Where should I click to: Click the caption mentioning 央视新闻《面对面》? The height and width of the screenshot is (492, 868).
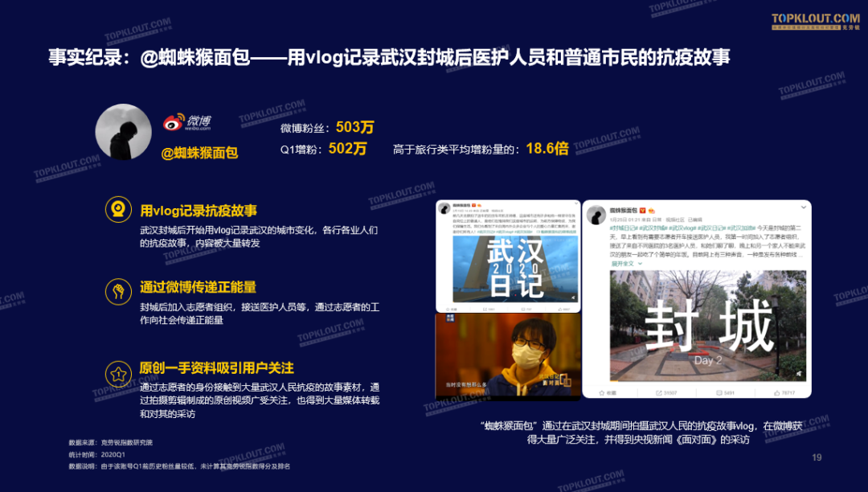click(x=643, y=433)
